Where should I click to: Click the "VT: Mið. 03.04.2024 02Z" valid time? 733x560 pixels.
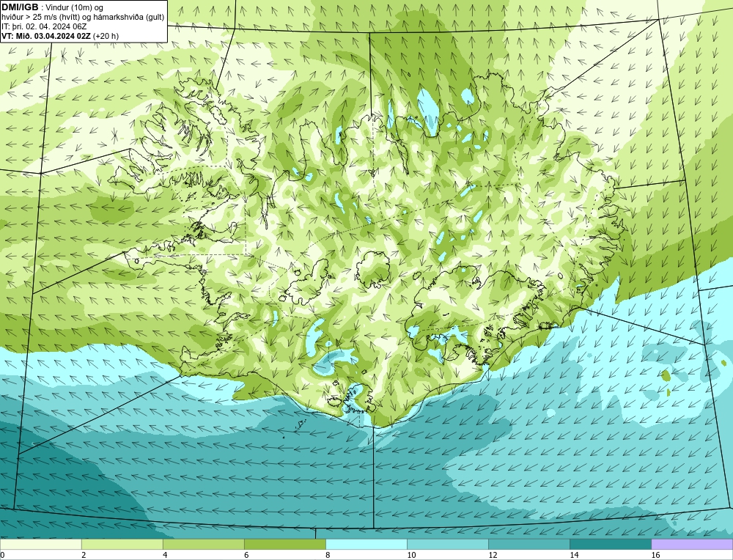pyautogui.click(x=46, y=36)
